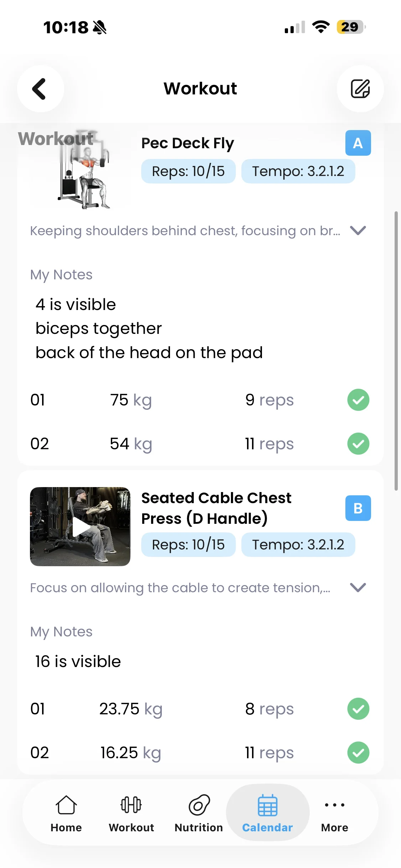Expand the Seated Cable Chest Press description
This screenshot has height=868, width=401.
tap(358, 588)
